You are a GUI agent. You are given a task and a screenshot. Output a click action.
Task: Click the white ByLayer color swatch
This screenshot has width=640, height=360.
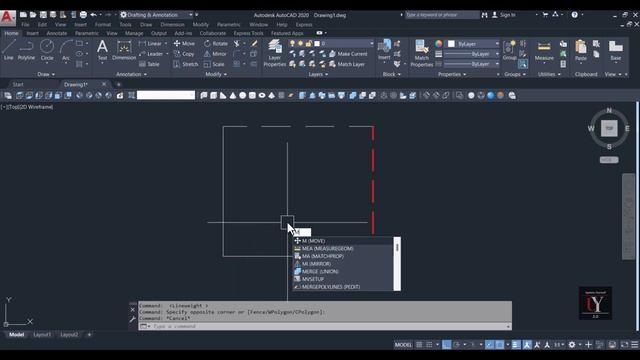coord(451,44)
